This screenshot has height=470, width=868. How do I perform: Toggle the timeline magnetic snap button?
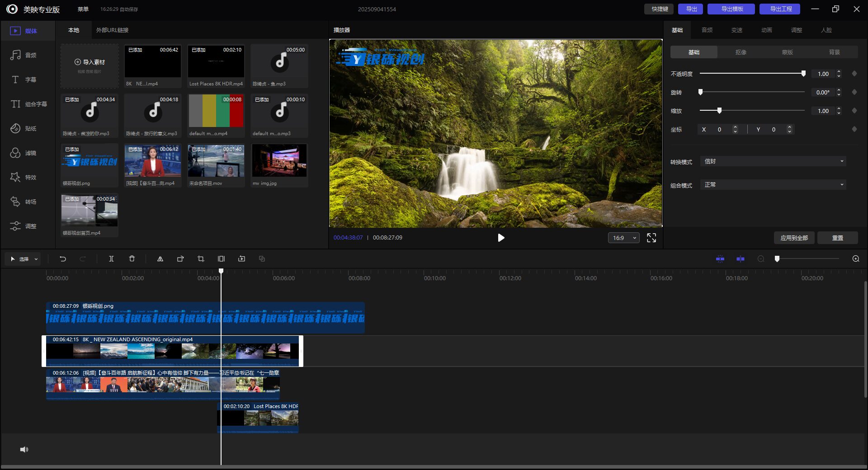720,259
